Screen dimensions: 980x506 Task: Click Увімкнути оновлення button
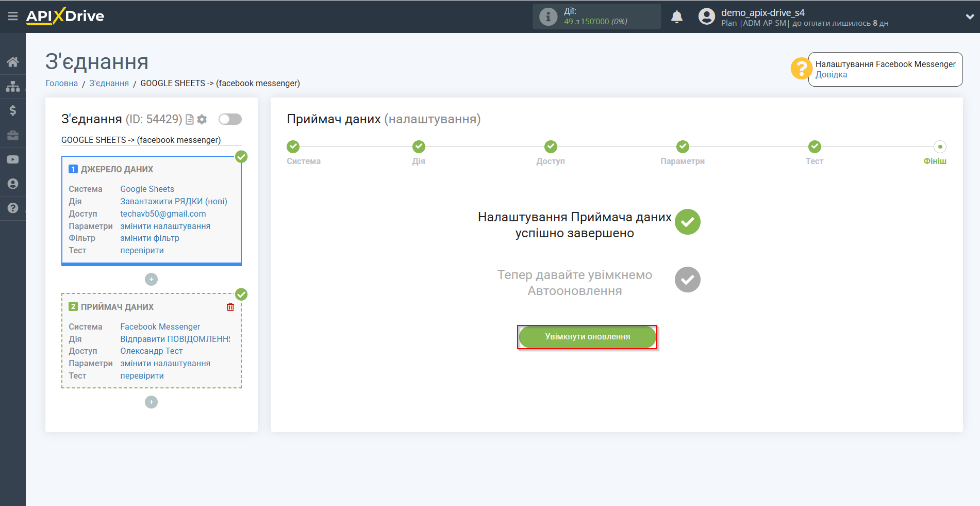(x=587, y=337)
